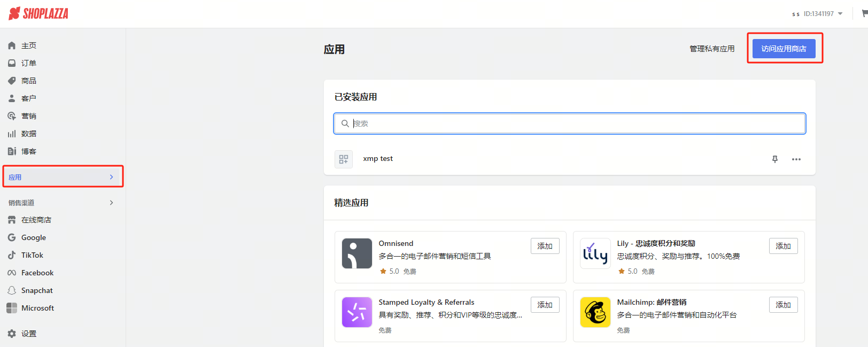Open the 设置 gear icon
The height and width of the screenshot is (347, 868).
tap(12, 334)
